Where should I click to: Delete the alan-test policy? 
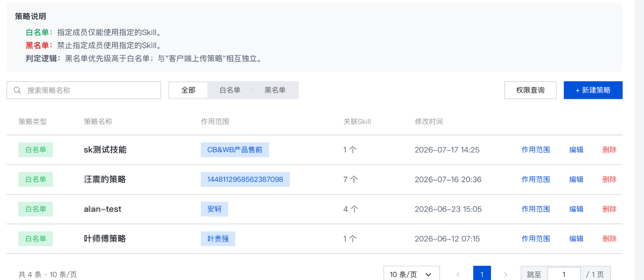pos(609,209)
